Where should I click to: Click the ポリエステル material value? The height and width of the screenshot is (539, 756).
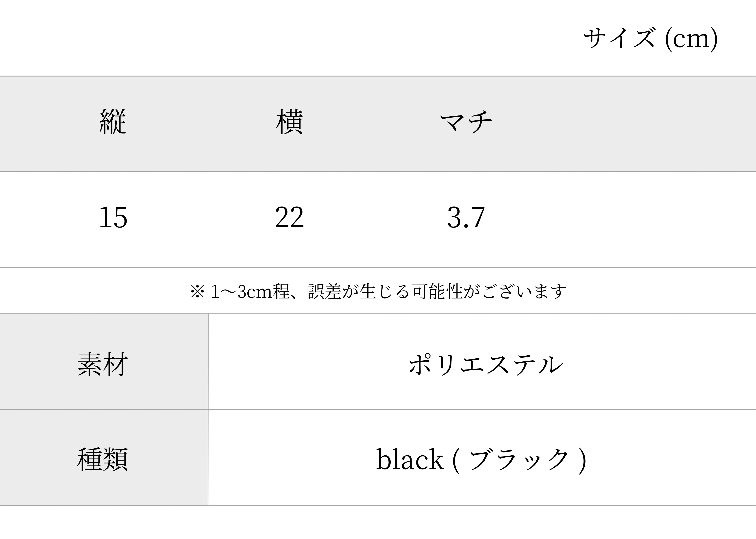click(x=486, y=364)
